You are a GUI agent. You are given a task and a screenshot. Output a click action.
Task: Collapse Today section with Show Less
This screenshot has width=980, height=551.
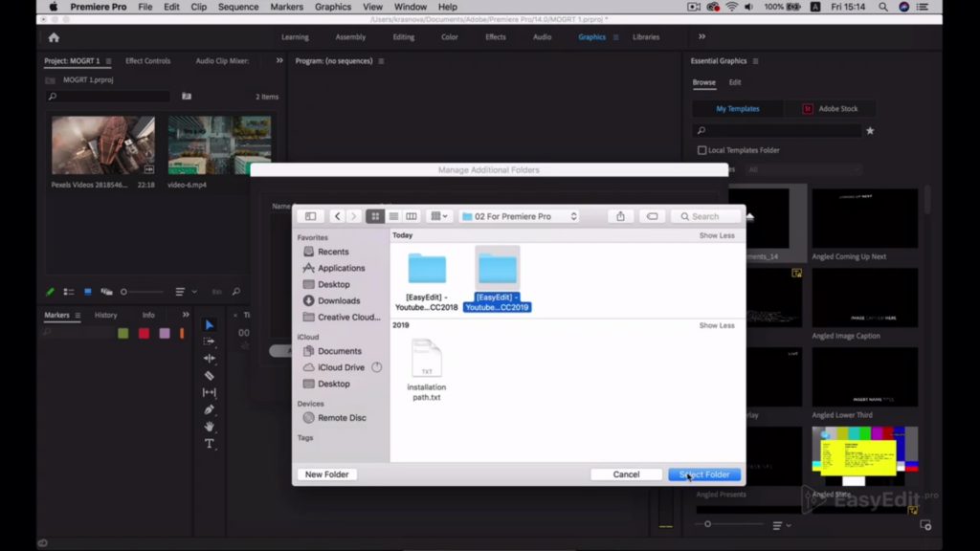[x=717, y=235]
